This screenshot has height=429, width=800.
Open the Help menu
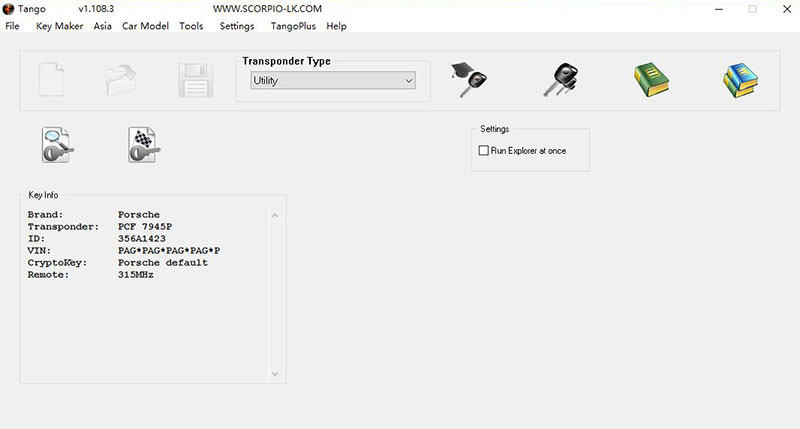[336, 26]
